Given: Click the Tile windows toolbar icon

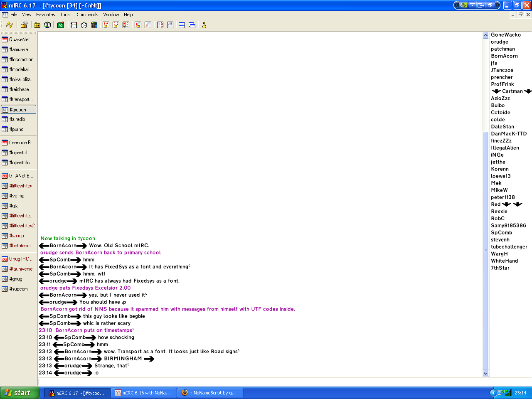Looking at the screenshot, I should (x=182, y=25).
